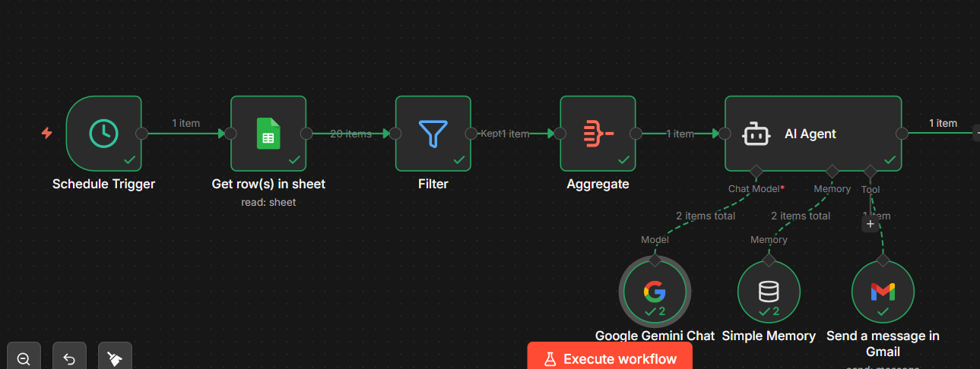
Task: Click the red lightning trigger icon
Action: pyautogui.click(x=46, y=134)
